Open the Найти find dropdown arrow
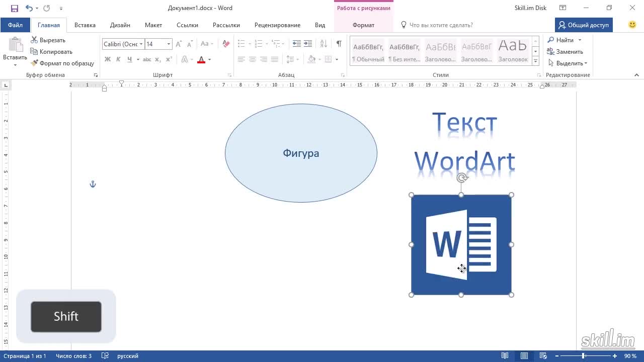644x362 pixels. pyautogui.click(x=580, y=40)
